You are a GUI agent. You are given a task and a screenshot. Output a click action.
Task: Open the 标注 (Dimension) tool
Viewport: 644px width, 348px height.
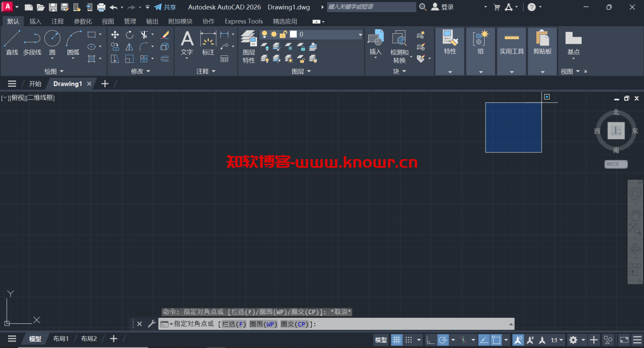click(208, 43)
